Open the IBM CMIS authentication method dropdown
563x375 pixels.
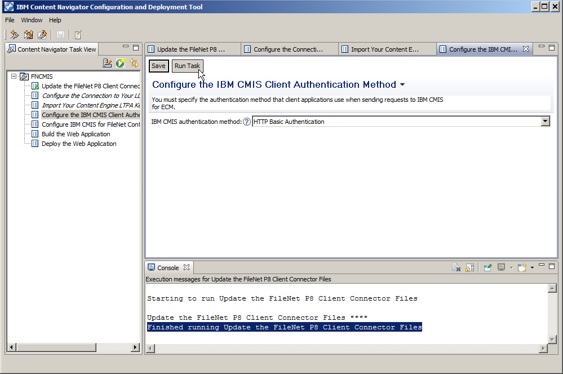click(545, 122)
